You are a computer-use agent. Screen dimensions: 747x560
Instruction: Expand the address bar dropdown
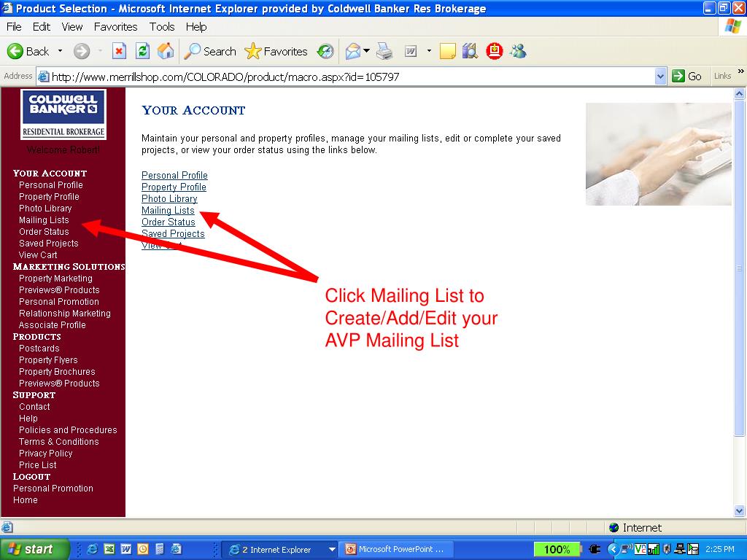[x=659, y=76]
